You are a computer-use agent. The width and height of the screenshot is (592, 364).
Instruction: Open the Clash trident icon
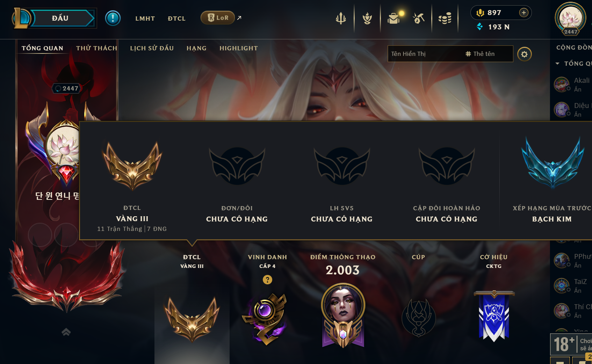[341, 18]
